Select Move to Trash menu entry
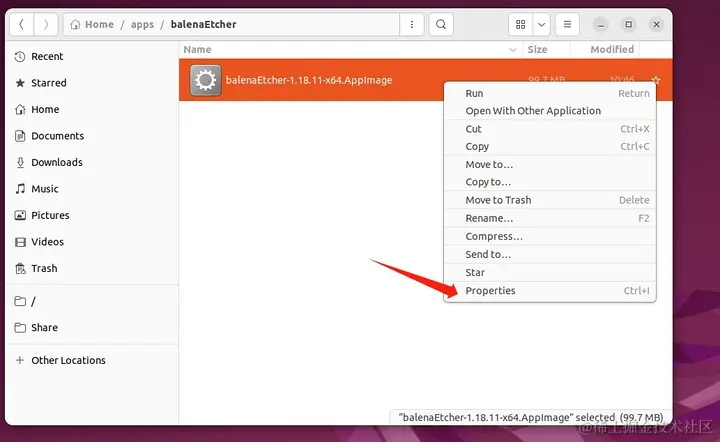 pyautogui.click(x=550, y=200)
